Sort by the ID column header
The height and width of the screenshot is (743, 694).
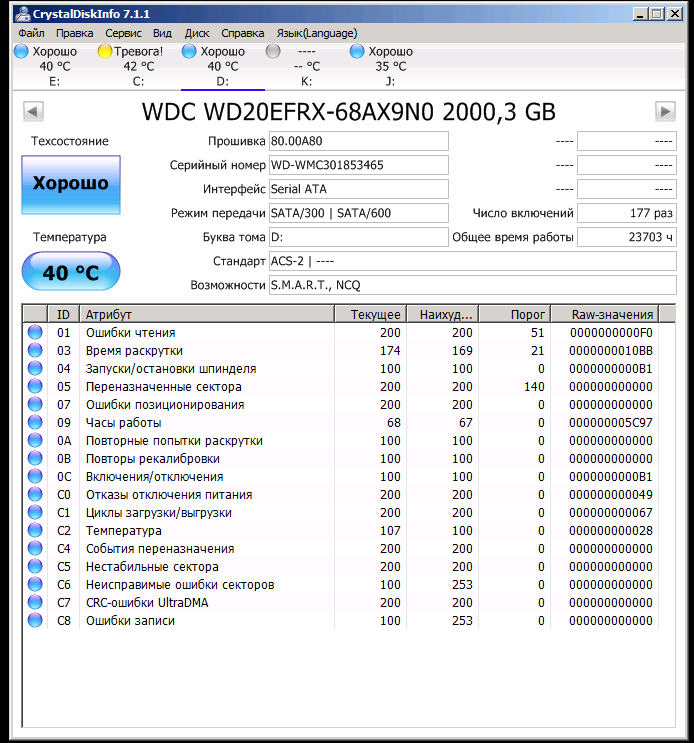coord(63,314)
